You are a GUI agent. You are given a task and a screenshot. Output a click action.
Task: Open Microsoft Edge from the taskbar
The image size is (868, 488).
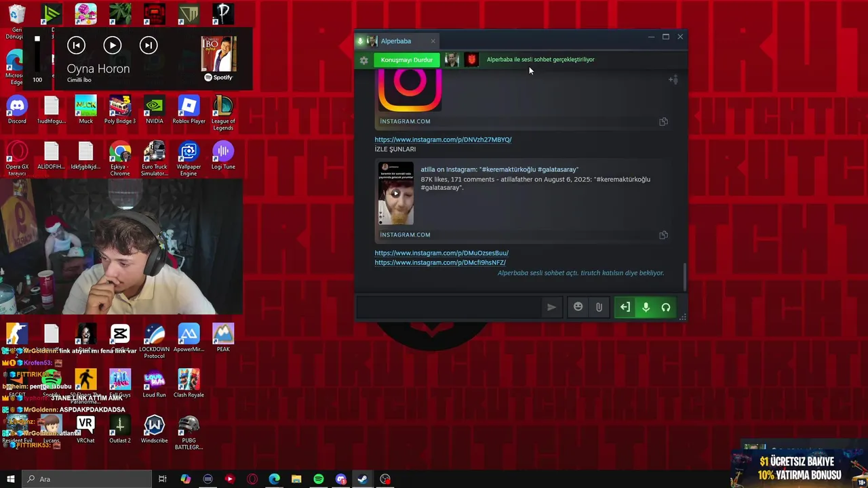point(274,479)
